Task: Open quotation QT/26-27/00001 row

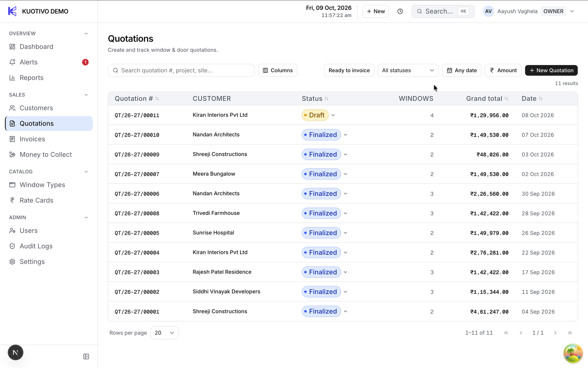Action: (x=343, y=311)
